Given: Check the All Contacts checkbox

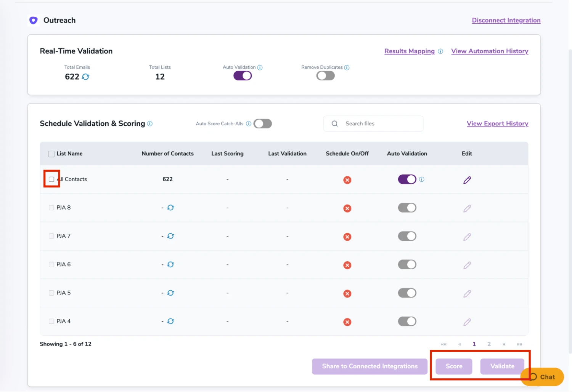Looking at the screenshot, I should pyautogui.click(x=51, y=179).
